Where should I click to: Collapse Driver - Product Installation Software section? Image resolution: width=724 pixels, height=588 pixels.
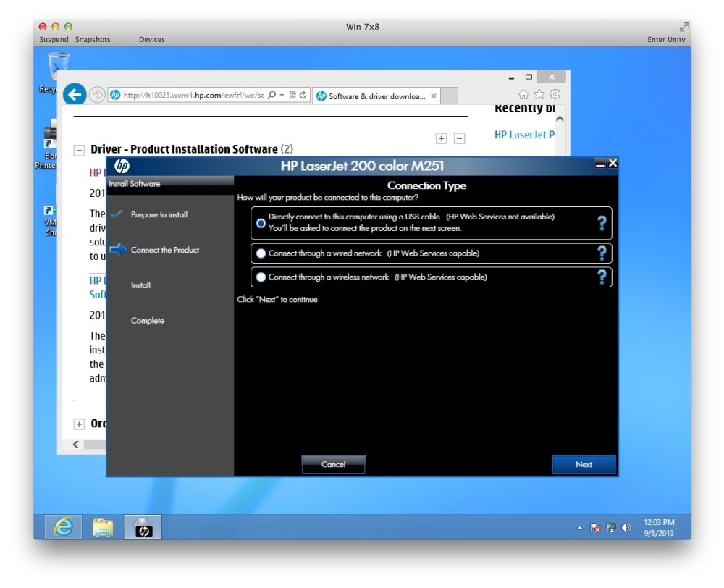point(80,150)
